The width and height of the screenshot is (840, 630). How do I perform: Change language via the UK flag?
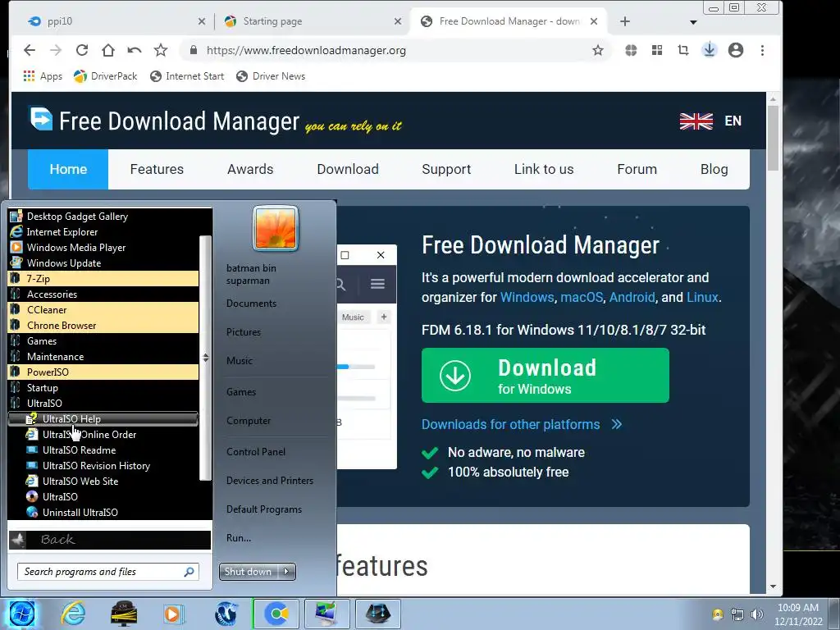click(x=696, y=121)
